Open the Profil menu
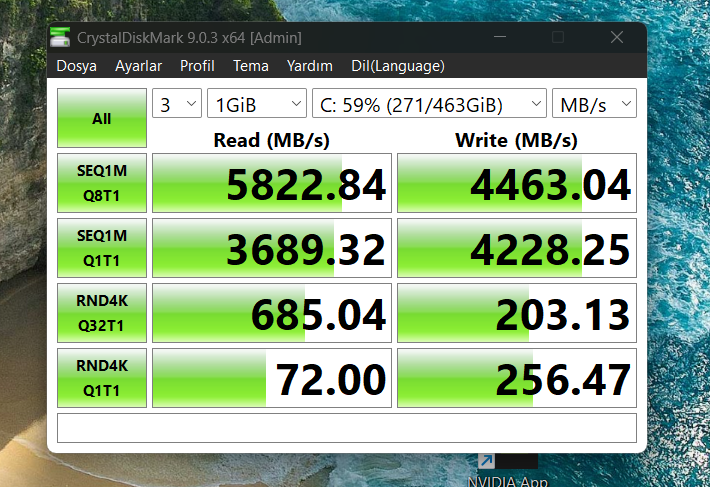The width and height of the screenshot is (710, 487). 197,66
